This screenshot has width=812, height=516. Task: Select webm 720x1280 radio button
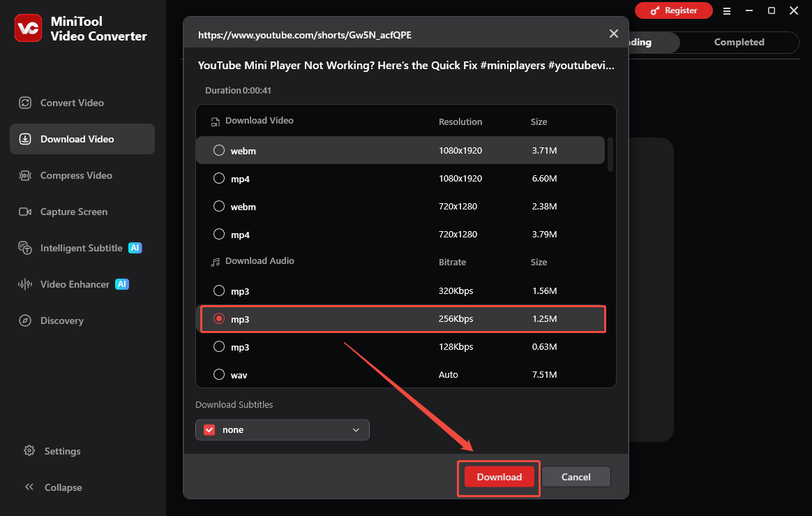tap(219, 207)
